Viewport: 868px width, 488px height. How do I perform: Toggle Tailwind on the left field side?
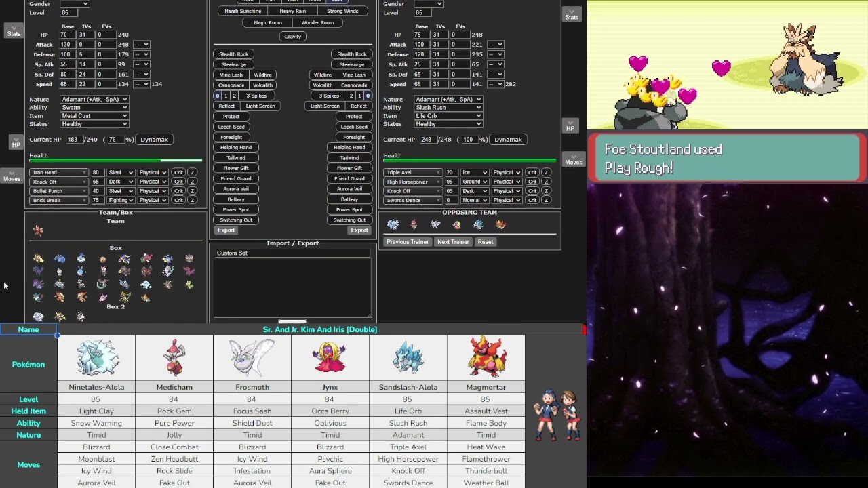[x=236, y=158]
